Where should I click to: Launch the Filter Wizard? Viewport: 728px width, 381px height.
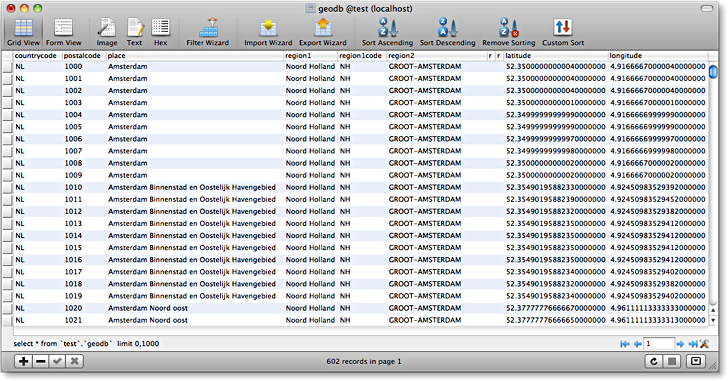tap(208, 32)
